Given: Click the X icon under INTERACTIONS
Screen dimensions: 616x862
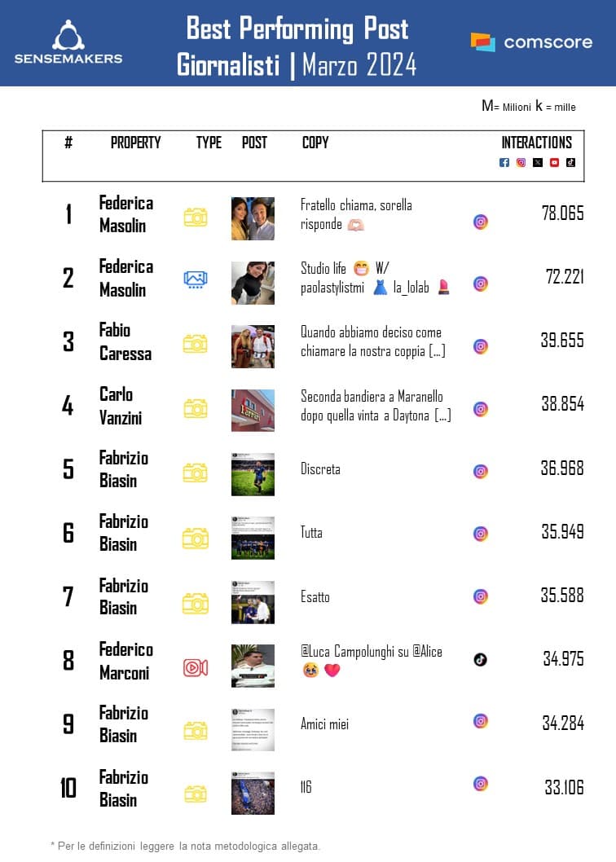Looking at the screenshot, I should click(538, 162).
